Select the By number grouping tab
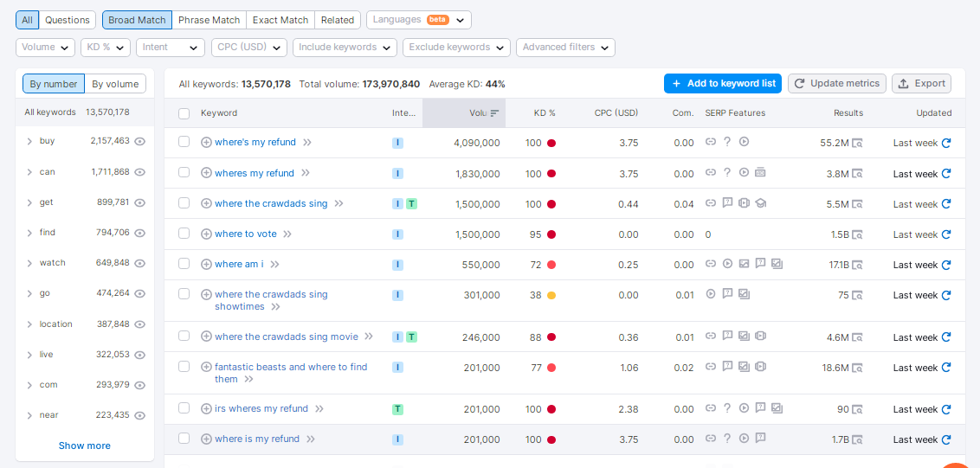 pos(54,84)
